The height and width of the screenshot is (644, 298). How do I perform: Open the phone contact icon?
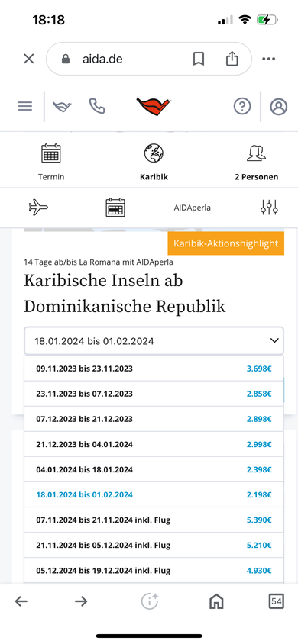click(97, 106)
